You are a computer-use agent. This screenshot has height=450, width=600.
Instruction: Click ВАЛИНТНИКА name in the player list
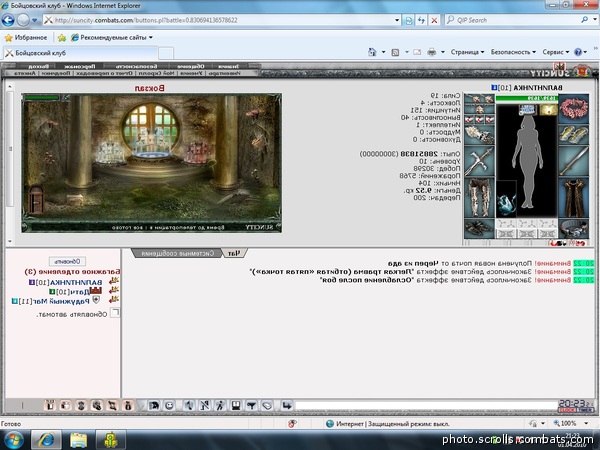[x=76, y=282]
